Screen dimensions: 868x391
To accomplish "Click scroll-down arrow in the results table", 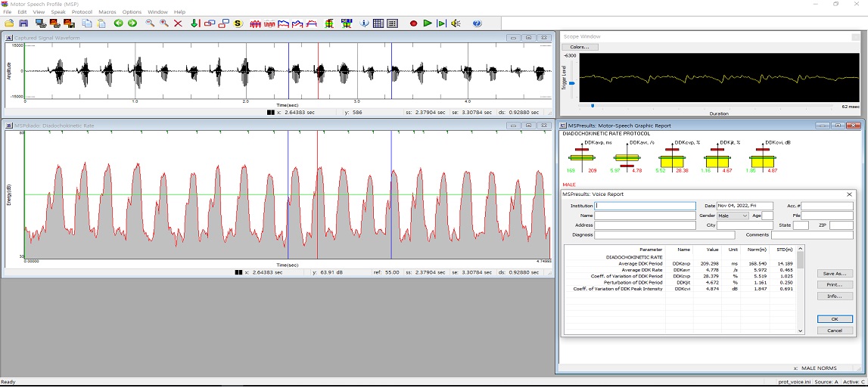I will 800,330.
